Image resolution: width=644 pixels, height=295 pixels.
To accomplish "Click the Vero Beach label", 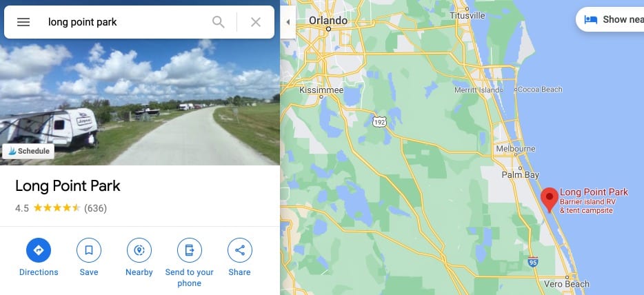I will click(x=566, y=284).
